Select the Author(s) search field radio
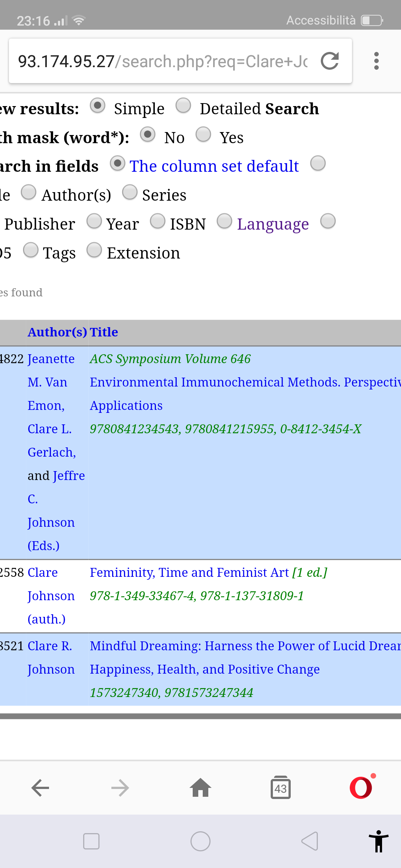 coord(29,192)
